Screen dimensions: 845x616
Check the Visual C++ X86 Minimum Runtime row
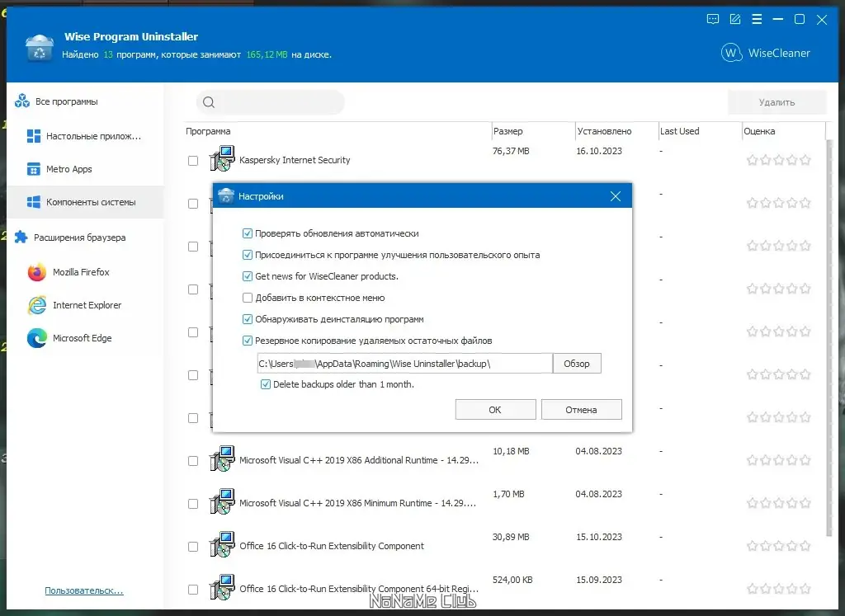193,504
